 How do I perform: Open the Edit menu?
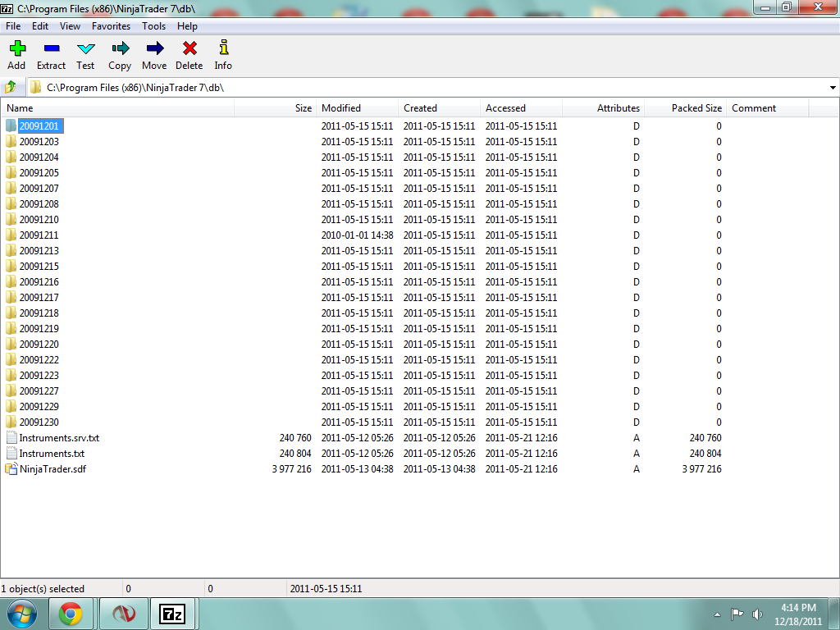pyautogui.click(x=40, y=25)
